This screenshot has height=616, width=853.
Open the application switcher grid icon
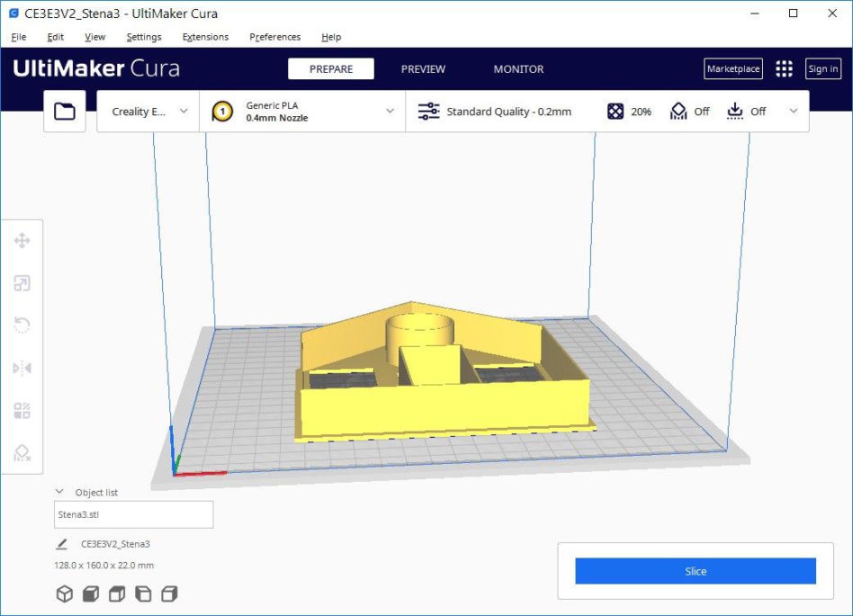coord(784,68)
